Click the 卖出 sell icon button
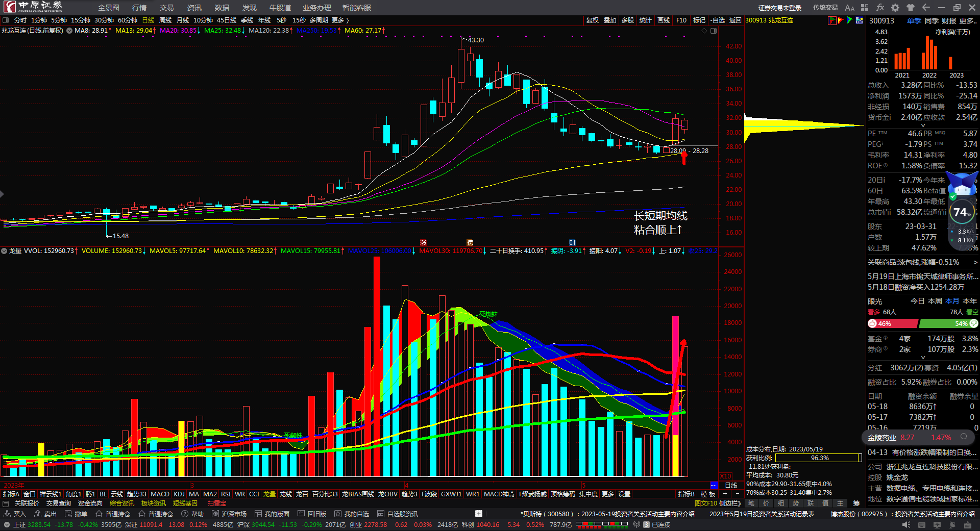Screen dimensions: 980x531 click(x=45, y=514)
